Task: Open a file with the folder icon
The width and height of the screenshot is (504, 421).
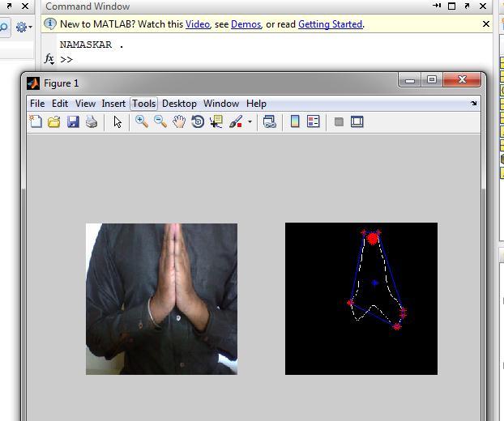Action: [x=54, y=122]
